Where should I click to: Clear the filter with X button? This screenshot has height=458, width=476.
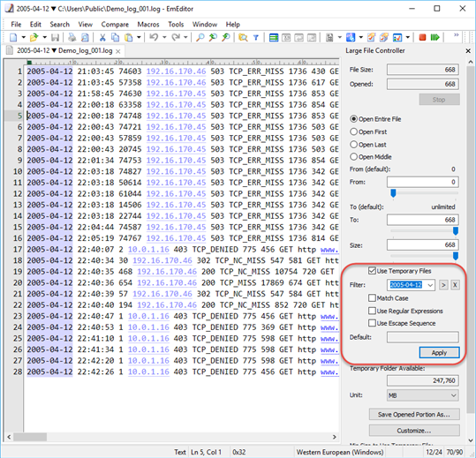pos(455,285)
